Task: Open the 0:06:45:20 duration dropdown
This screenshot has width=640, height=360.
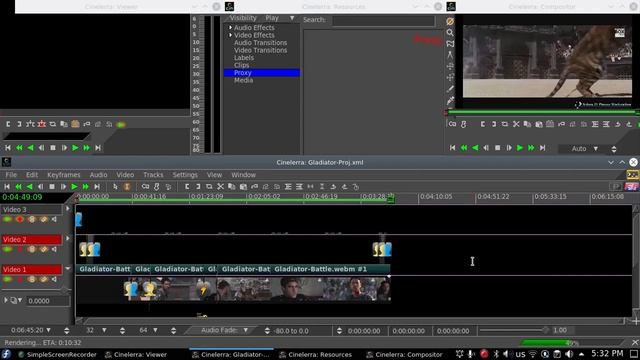Action: pos(49,330)
